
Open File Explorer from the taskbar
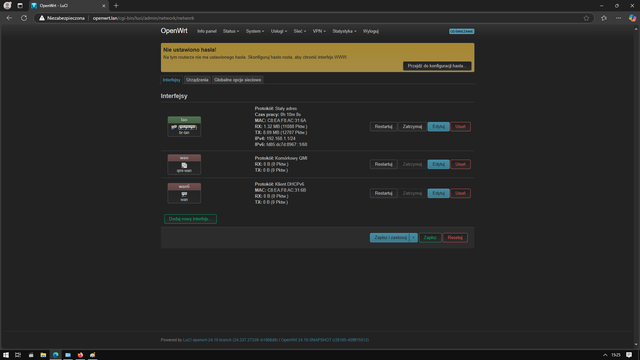[x=43, y=355]
